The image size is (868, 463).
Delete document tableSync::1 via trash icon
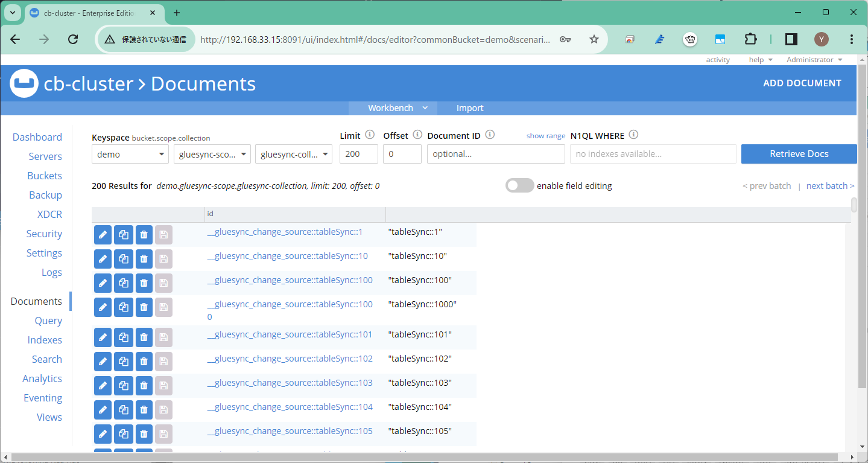point(144,235)
